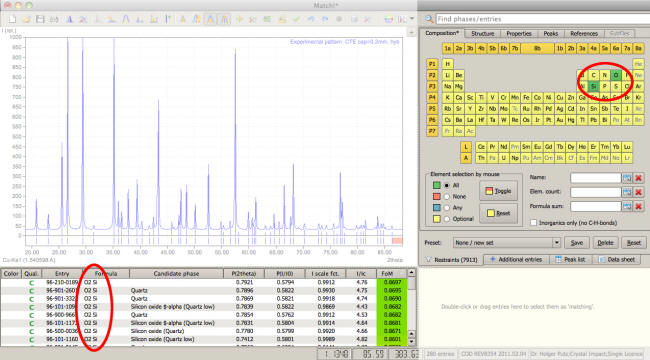Select period row P7 in the periodic table

pyautogui.click(x=432, y=131)
